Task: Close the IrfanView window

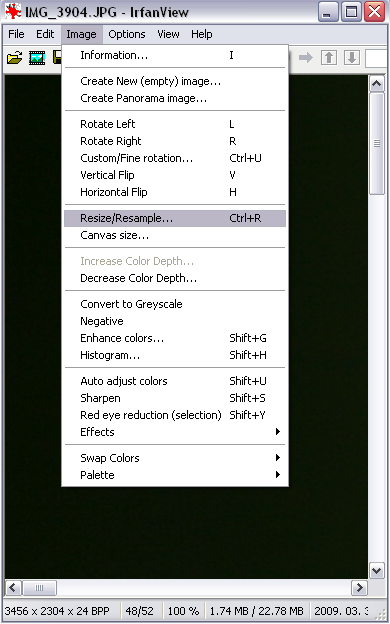Action: point(375,12)
